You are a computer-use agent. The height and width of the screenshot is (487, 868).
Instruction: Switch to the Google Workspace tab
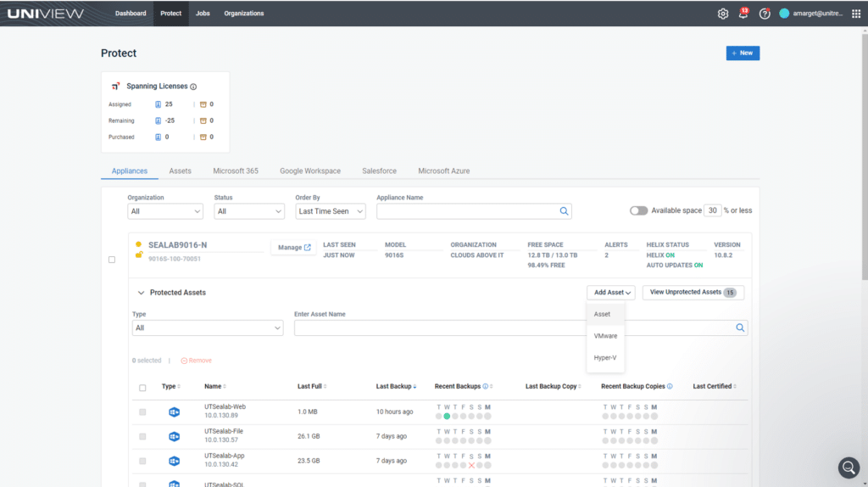pos(310,171)
